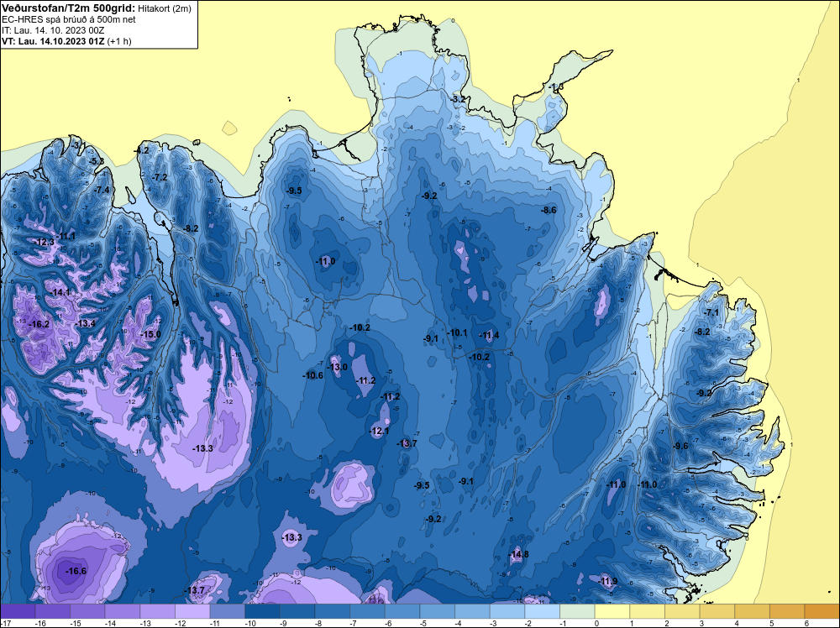The width and height of the screenshot is (840, 628).
Task: Click the -14.1 temperature label
Action: (x=60, y=293)
